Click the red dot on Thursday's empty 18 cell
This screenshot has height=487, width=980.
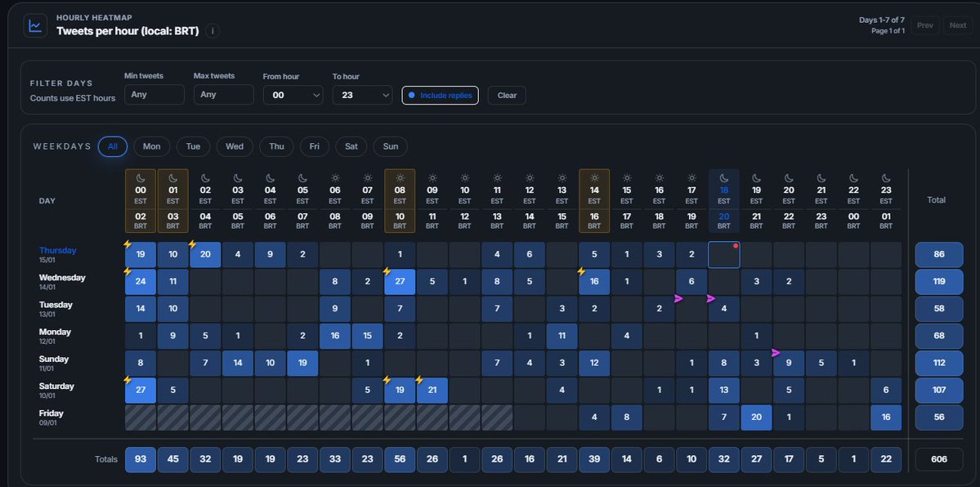tap(736, 244)
